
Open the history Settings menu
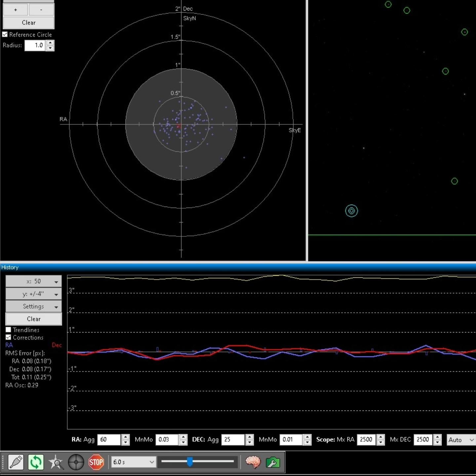(x=33, y=306)
